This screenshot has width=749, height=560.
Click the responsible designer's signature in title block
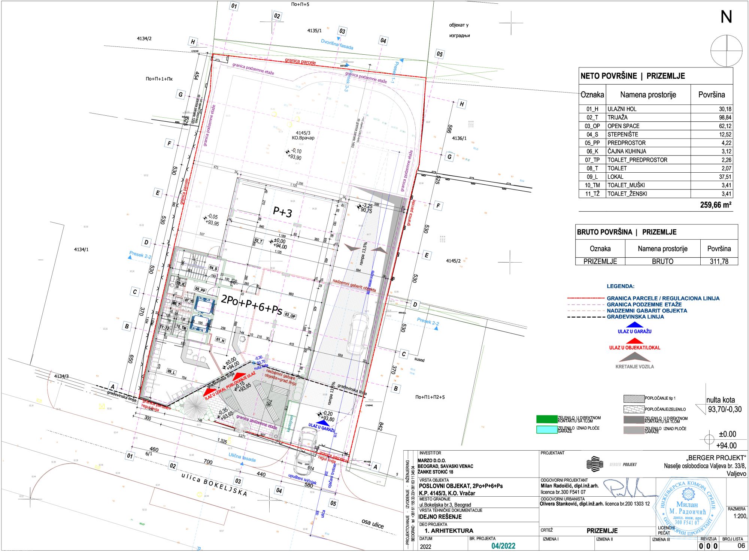point(625,487)
